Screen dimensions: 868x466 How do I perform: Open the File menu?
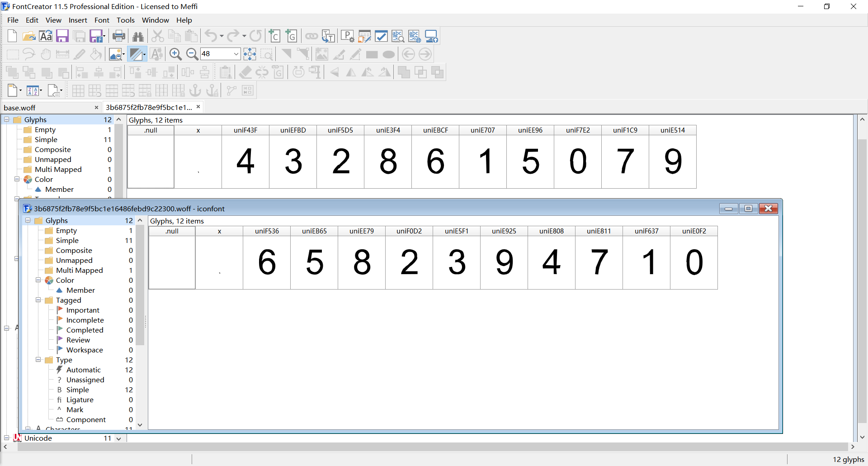(13, 20)
